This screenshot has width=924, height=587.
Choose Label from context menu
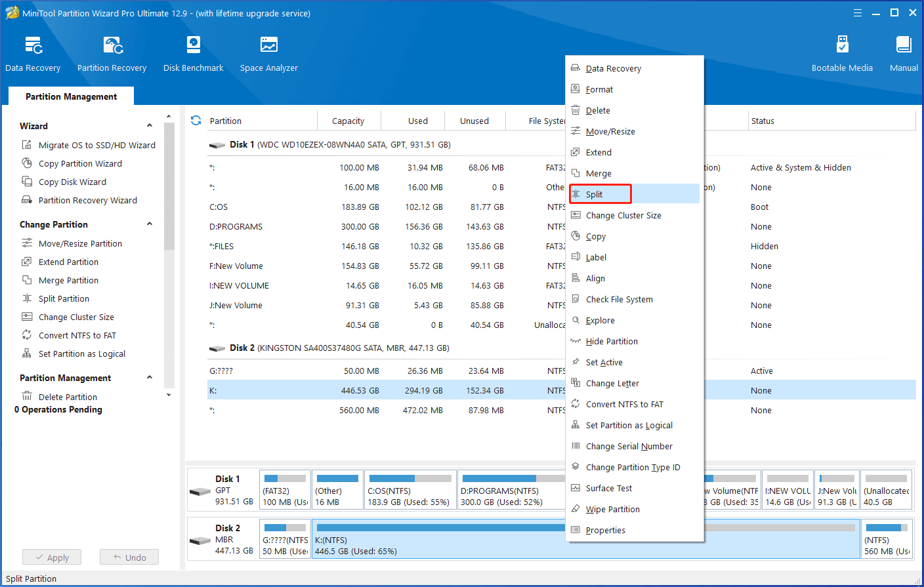coord(634,257)
